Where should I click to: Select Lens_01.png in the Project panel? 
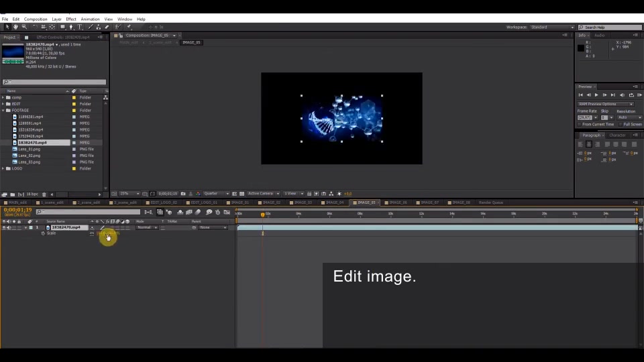[x=29, y=149]
